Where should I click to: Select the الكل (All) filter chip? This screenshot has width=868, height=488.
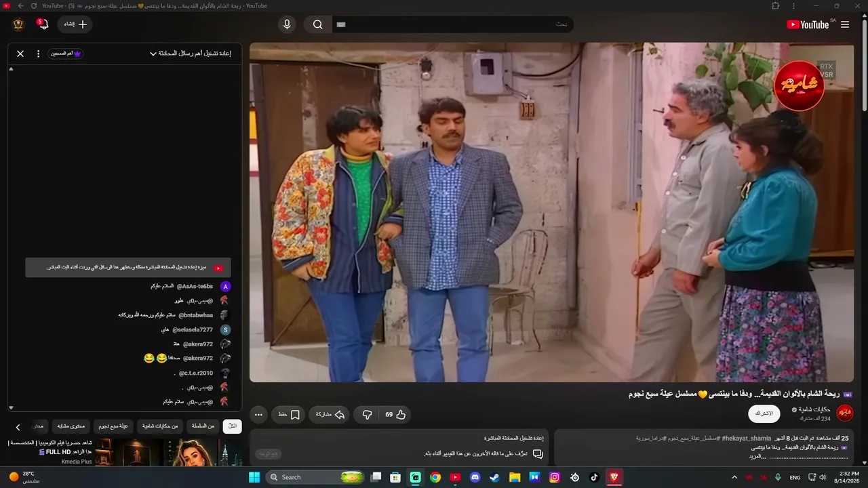click(x=232, y=426)
